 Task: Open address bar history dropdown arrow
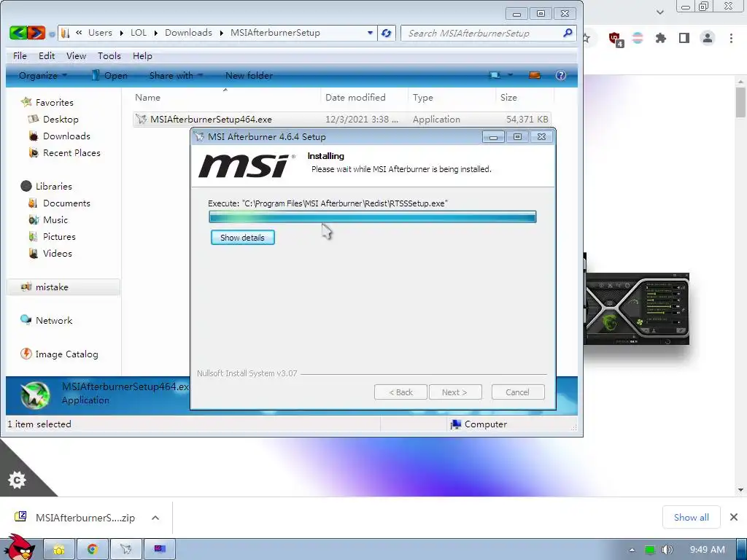click(x=370, y=33)
